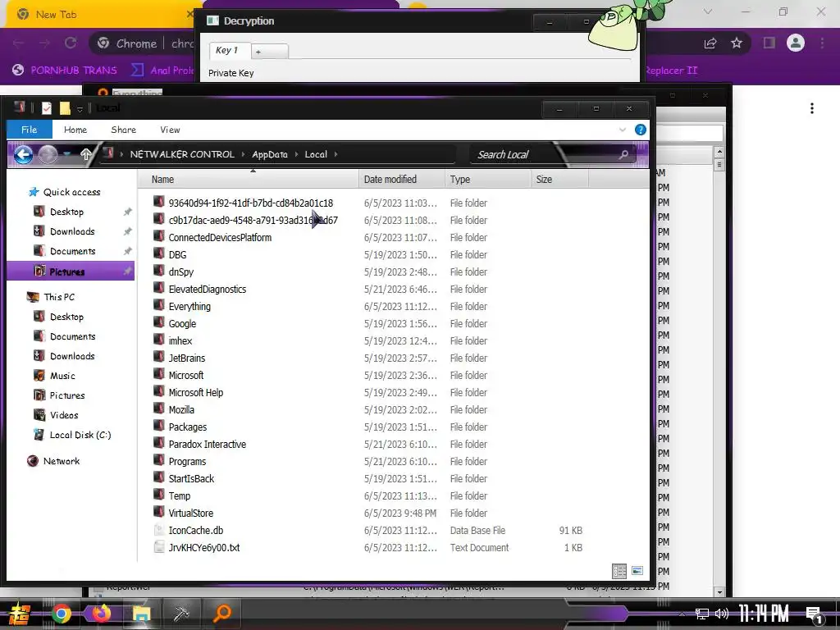
Task: Select the IconCache.db file icon
Action: coord(158,530)
